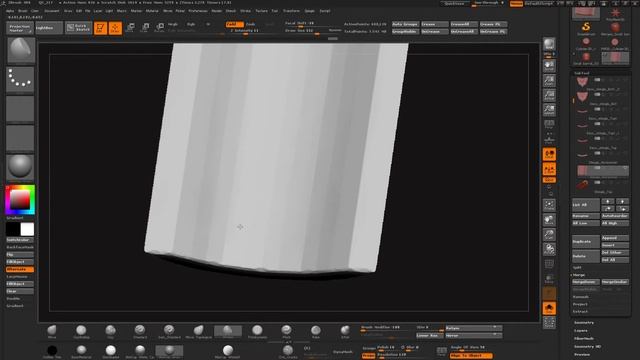Toggle the Floor grid icon
The height and width of the screenshot is (360, 640).
(549, 139)
